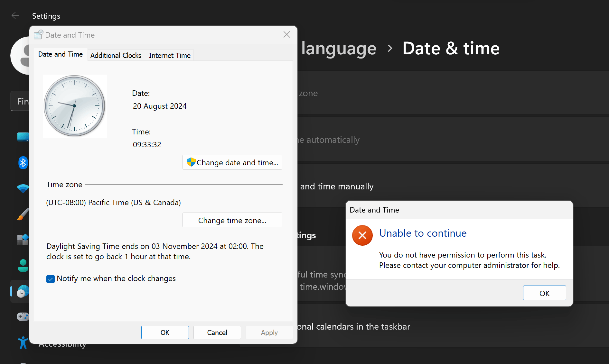Select Bluetooth & devices in the sidebar
The image size is (609, 364).
click(x=23, y=162)
